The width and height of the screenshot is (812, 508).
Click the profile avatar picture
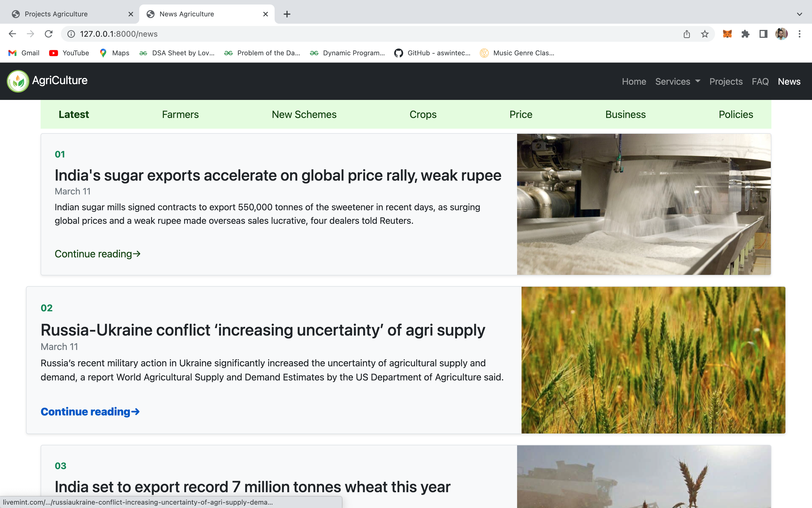point(782,34)
